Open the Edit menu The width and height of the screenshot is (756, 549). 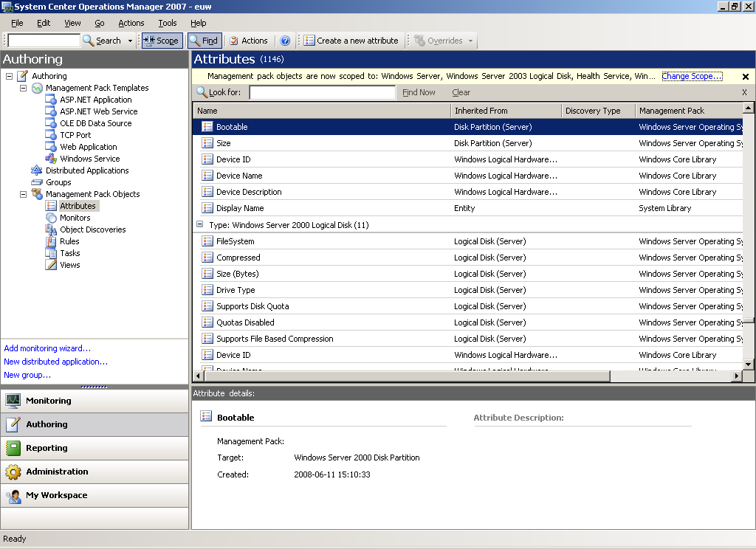44,23
